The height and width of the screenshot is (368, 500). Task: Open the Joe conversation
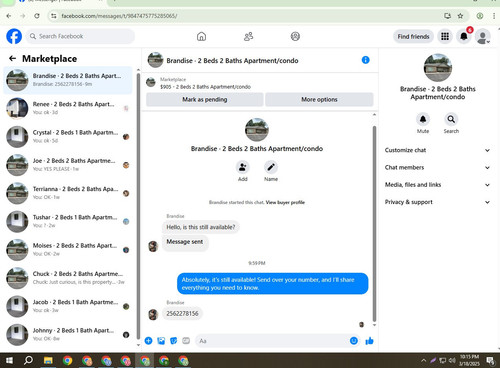pos(68,165)
